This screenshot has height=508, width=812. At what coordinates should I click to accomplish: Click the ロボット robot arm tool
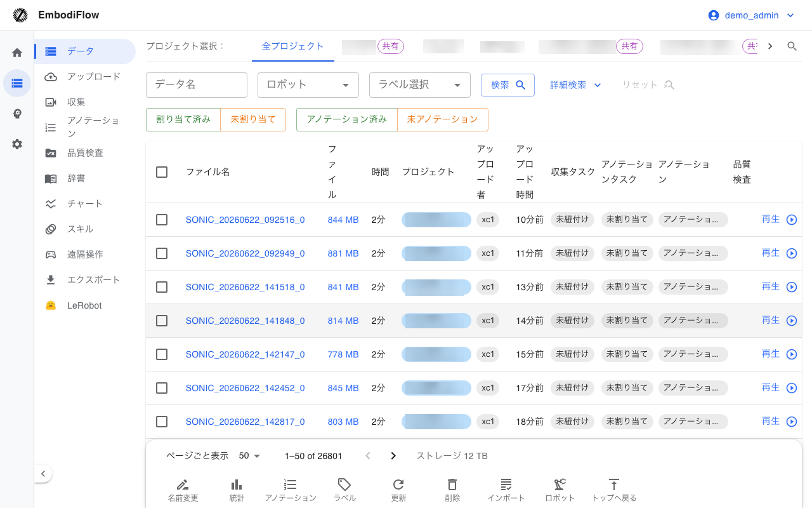560,490
